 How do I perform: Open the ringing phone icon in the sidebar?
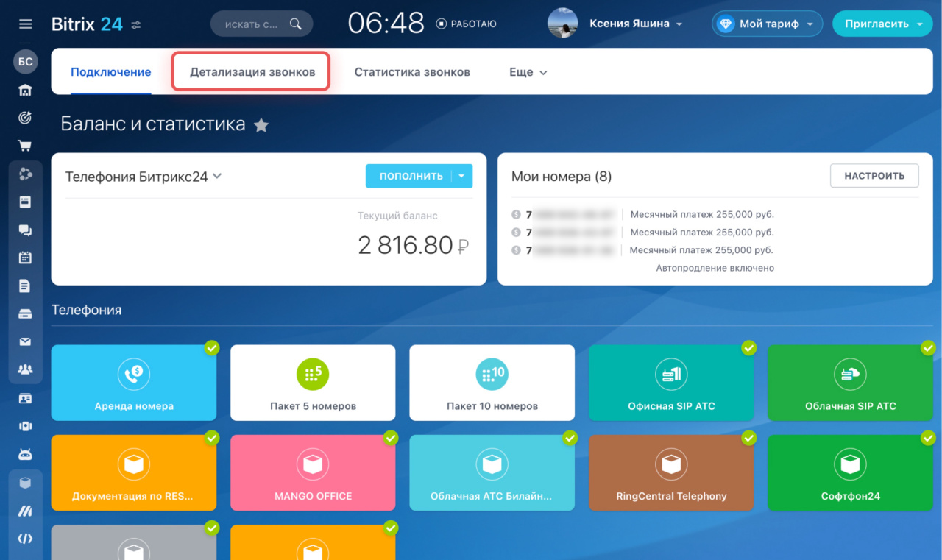pos(25,426)
